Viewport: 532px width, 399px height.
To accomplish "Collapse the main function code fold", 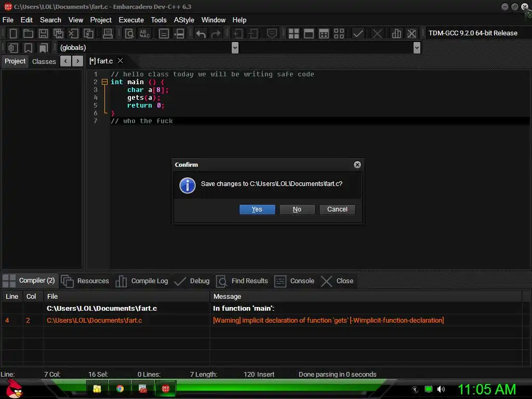I will pos(104,82).
